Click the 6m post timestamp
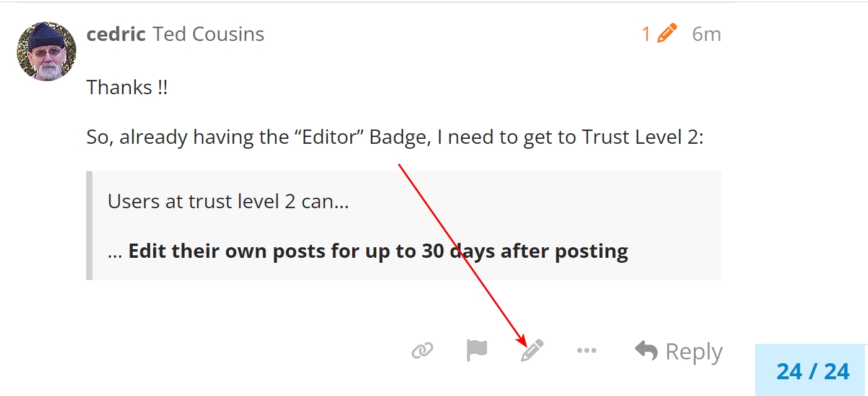Viewport: 868px width, 396px height. [x=707, y=34]
